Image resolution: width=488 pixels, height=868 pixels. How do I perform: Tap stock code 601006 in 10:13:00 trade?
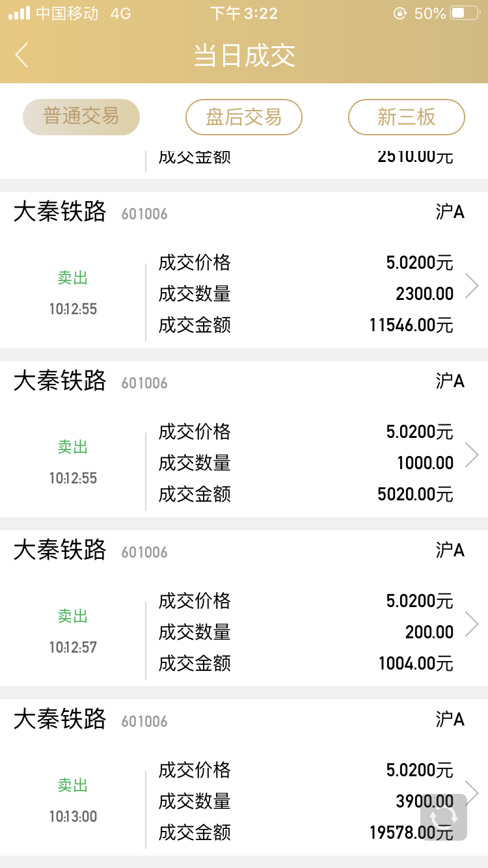click(144, 722)
